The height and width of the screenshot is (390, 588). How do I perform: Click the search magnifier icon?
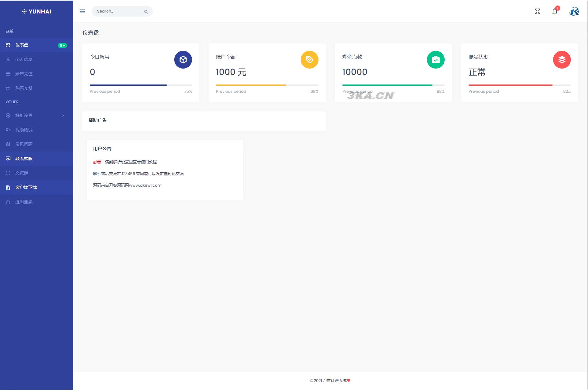(x=146, y=12)
